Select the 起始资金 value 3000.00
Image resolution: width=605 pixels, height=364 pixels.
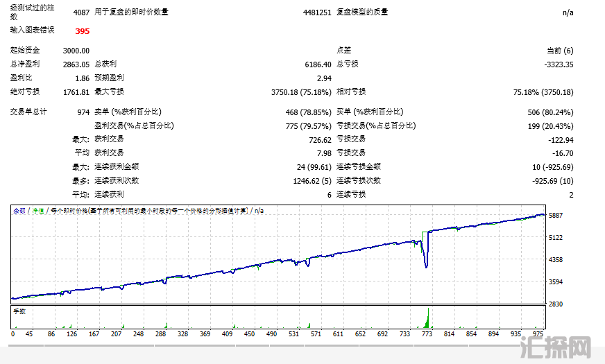point(76,51)
